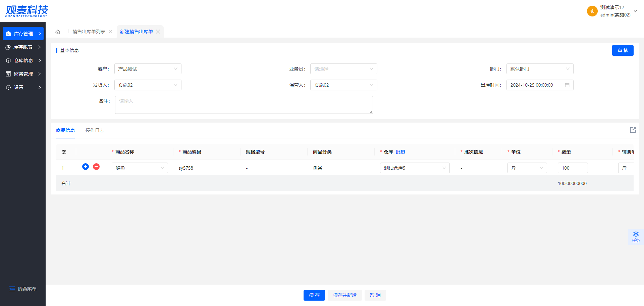This screenshot has height=306, width=644.
Task: Open the 保管人 dropdown
Action: (344, 85)
